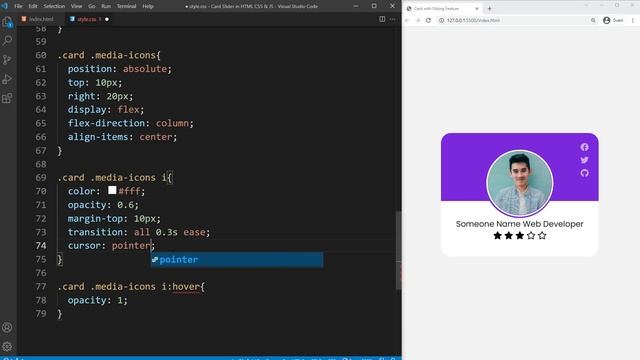640x360 pixels.
Task: Click the third filled star rating
Action: pos(520,236)
